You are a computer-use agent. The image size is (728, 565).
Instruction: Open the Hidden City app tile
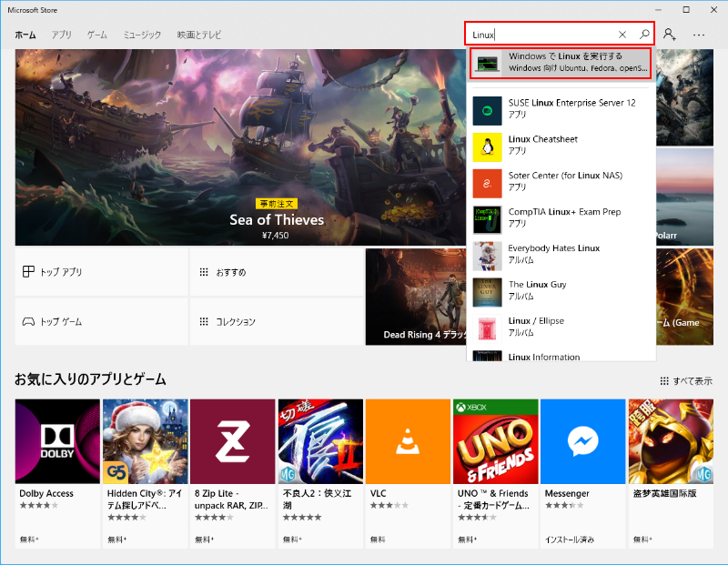(146, 473)
